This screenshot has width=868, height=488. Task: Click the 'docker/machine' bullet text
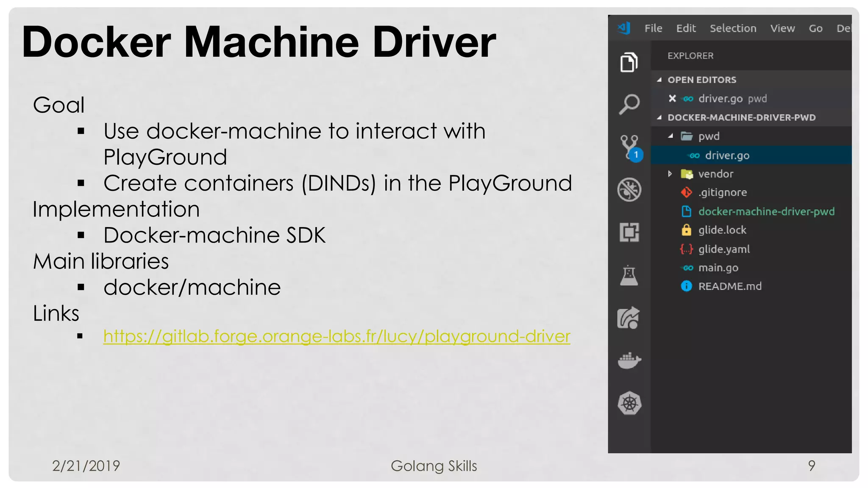click(192, 287)
